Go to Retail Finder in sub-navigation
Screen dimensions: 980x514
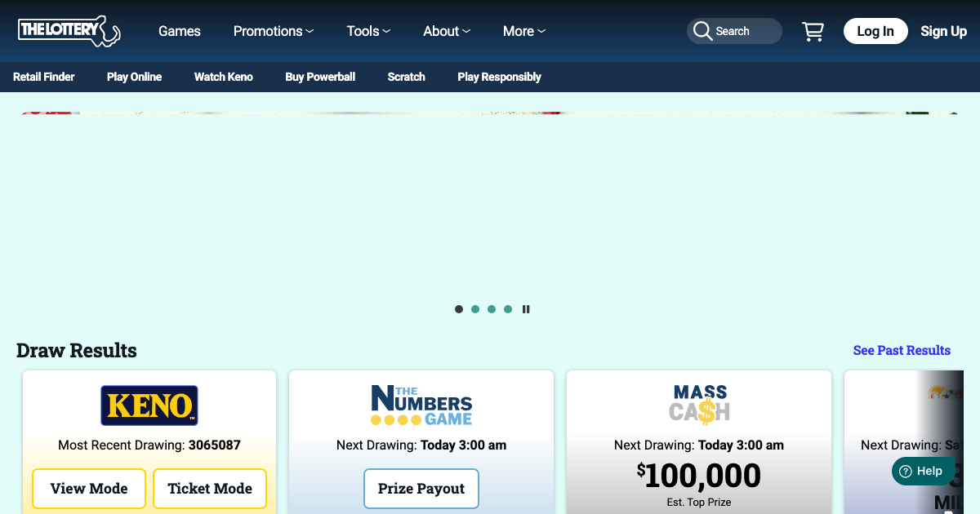coord(44,77)
